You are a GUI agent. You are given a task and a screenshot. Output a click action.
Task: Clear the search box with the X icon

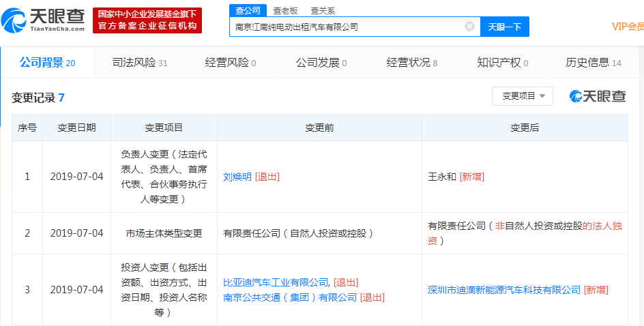pos(469,27)
